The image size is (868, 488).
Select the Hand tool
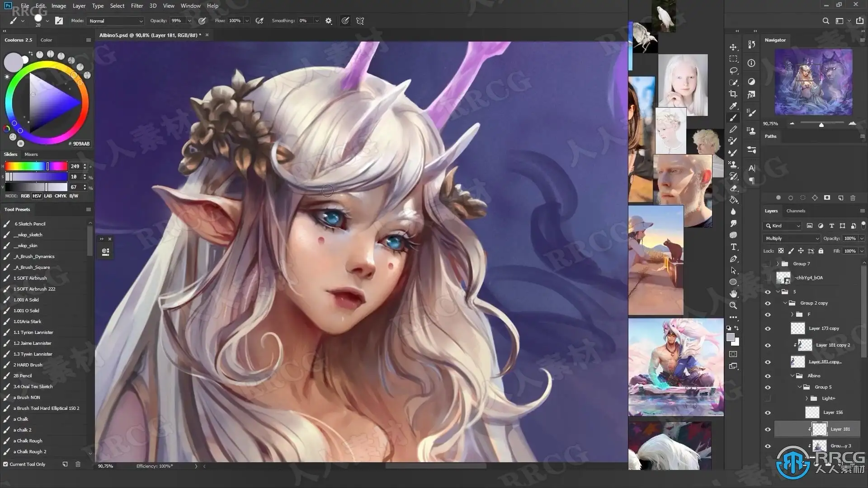click(x=733, y=294)
